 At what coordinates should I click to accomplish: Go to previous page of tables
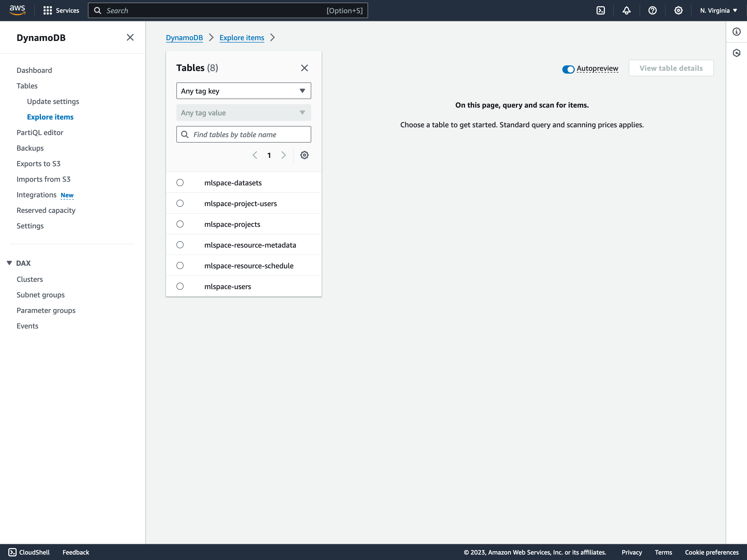pyautogui.click(x=255, y=155)
